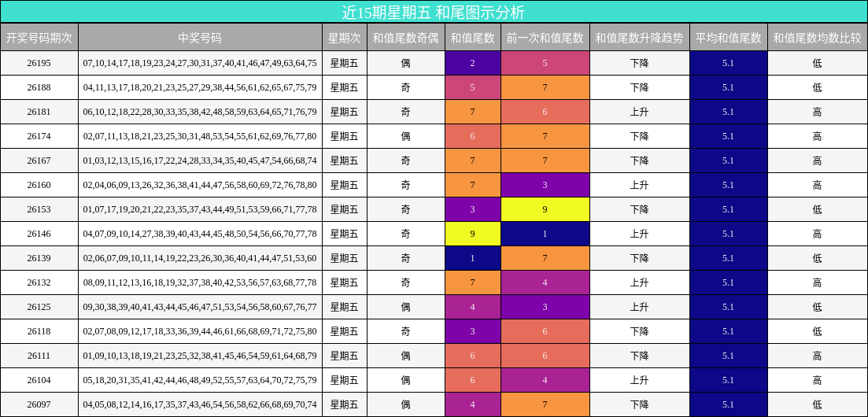This screenshot has width=868, height=417.
Task: Click 星期五 cell in row 26118
Action: pos(345,331)
